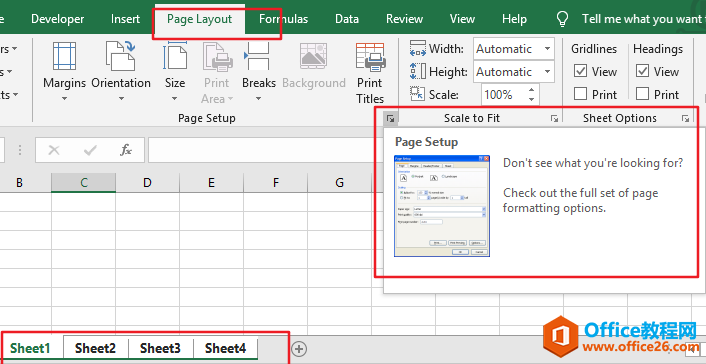Select column D header

coord(148,182)
